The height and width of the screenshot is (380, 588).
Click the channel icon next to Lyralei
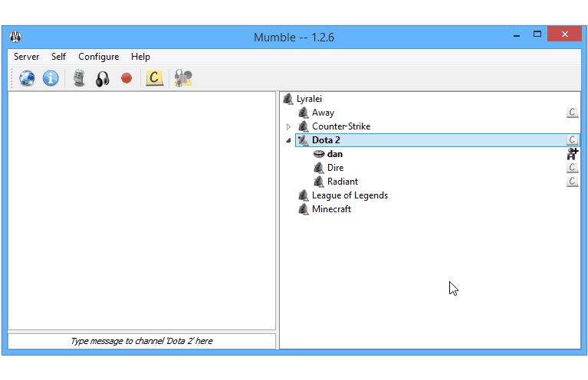[288, 99]
